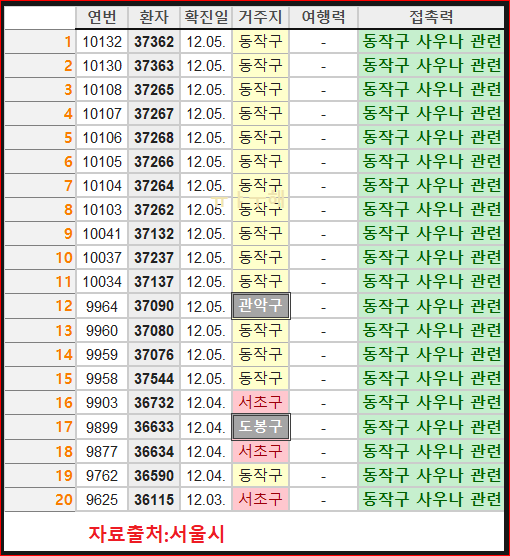
Task: Select serial number cell 9899
Action: click(x=102, y=427)
